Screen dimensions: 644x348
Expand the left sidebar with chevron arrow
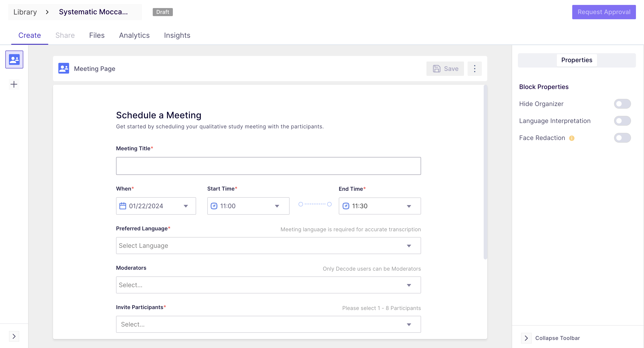click(x=14, y=337)
